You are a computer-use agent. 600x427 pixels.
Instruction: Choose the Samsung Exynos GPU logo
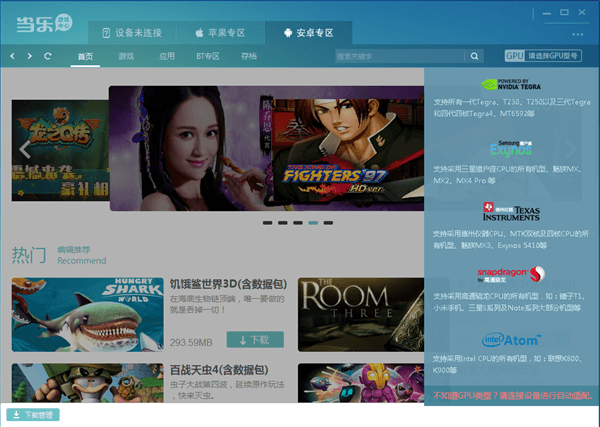click(x=510, y=148)
